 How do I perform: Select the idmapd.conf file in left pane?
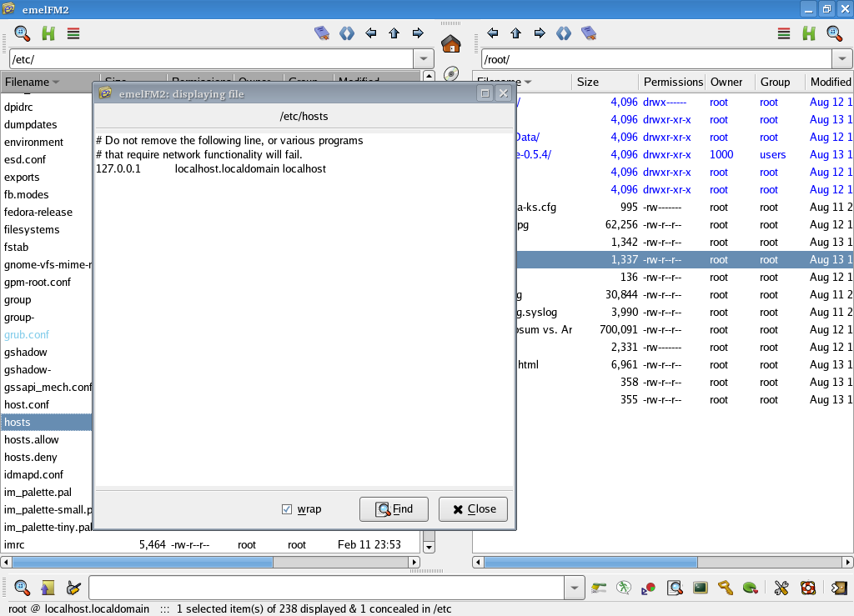coord(33,474)
